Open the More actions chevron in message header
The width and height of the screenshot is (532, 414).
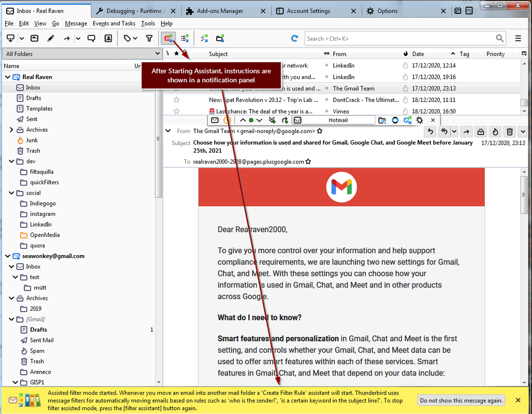(x=523, y=131)
